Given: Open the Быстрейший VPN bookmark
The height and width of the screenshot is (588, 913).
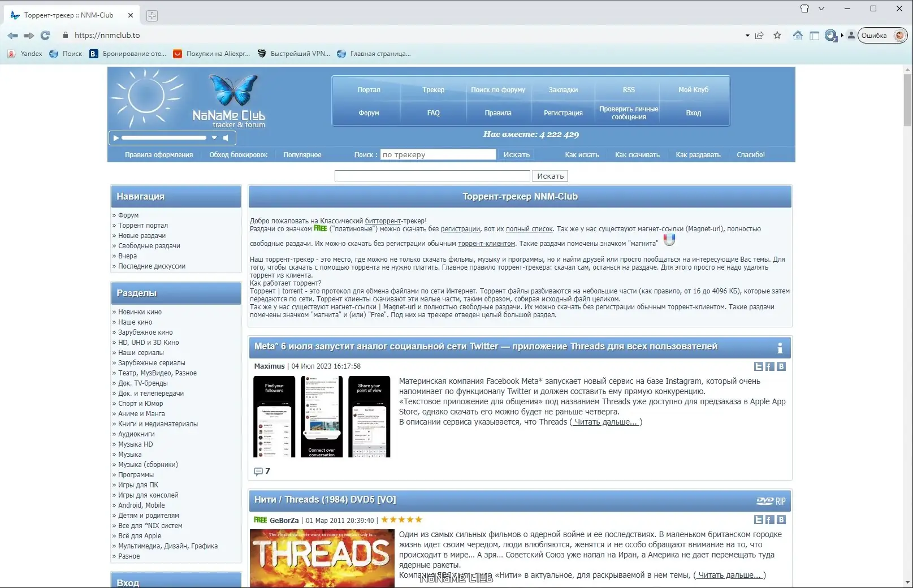Looking at the screenshot, I should coord(293,54).
